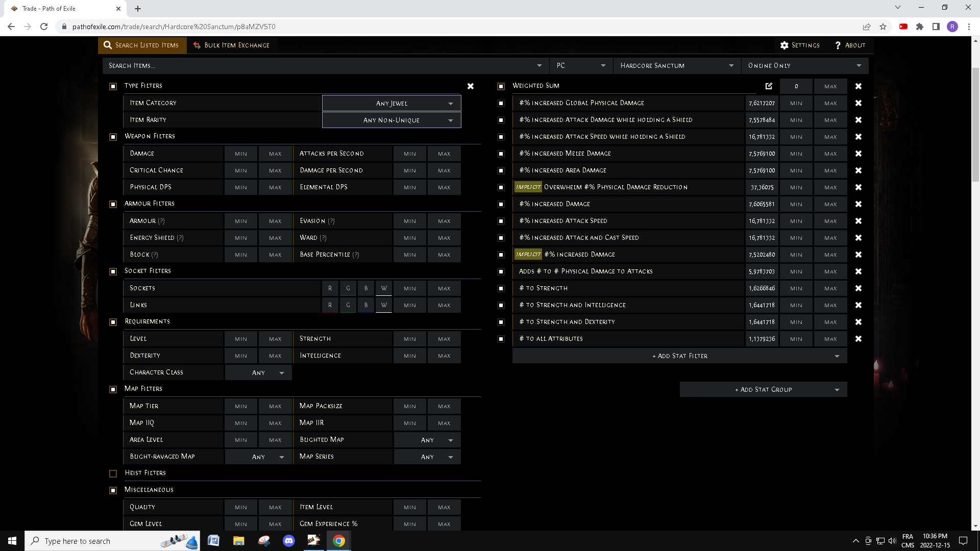Select the B socket color for Links
The height and width of the screenshot is (551, 980).
click(365, 305)
